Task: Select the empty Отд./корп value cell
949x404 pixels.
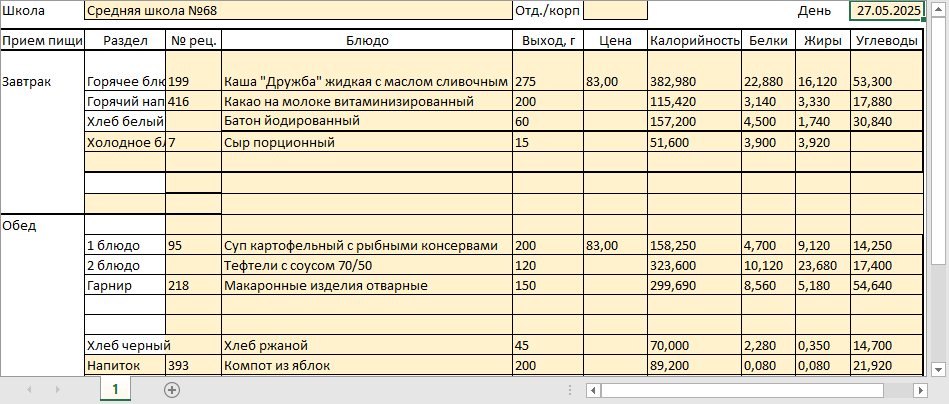Action: 616,10
